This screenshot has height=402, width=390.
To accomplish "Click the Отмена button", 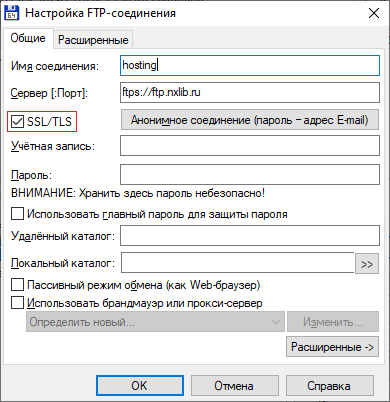I will click(x=235, y=386).
